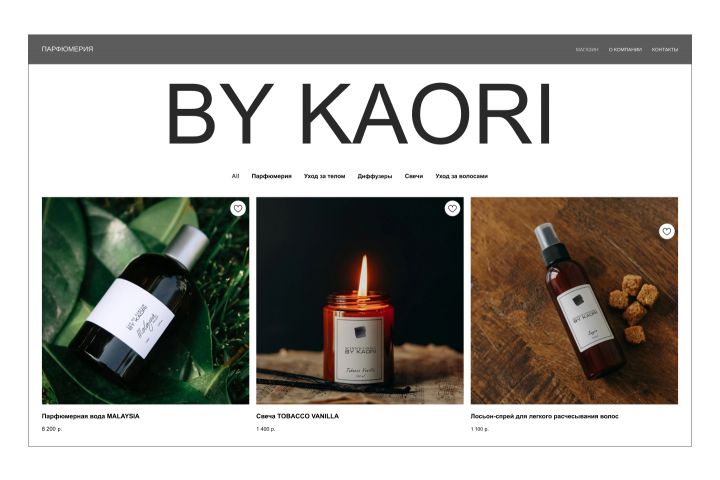
Task: Go to О КОМПАНИИ page
Action: point(625,50)
